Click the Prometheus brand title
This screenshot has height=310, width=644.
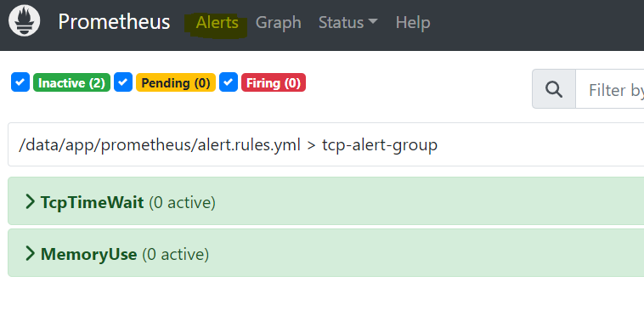(114, 21)
